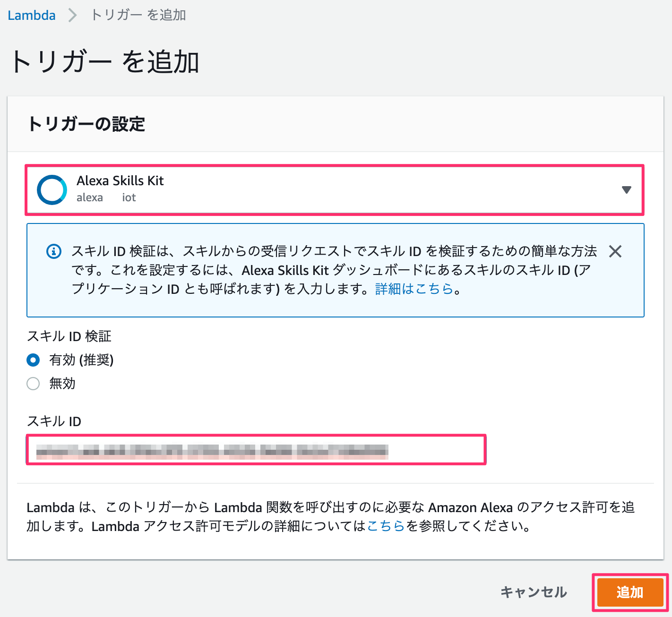Dismiss the skill ID verification info banner

coord(615,251)
